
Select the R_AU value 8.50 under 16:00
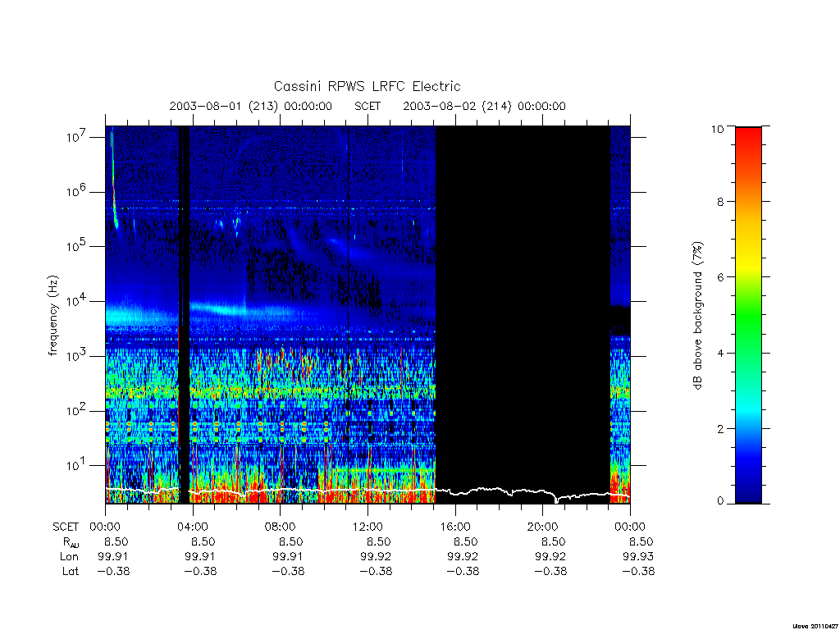click(466, 541)
